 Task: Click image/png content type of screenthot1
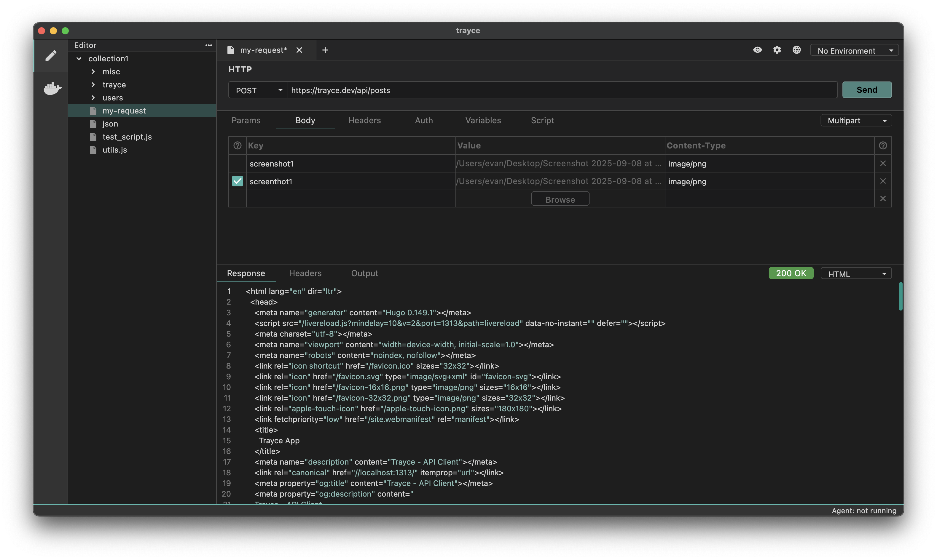pos(769,181)
